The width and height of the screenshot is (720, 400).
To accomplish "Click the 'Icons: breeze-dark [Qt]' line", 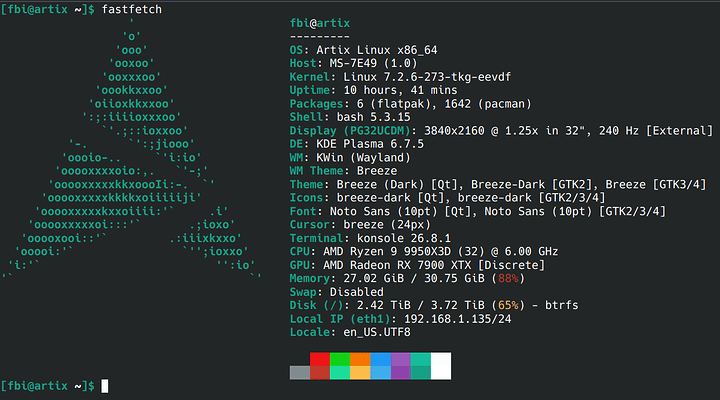I will [x=447, y=198].
